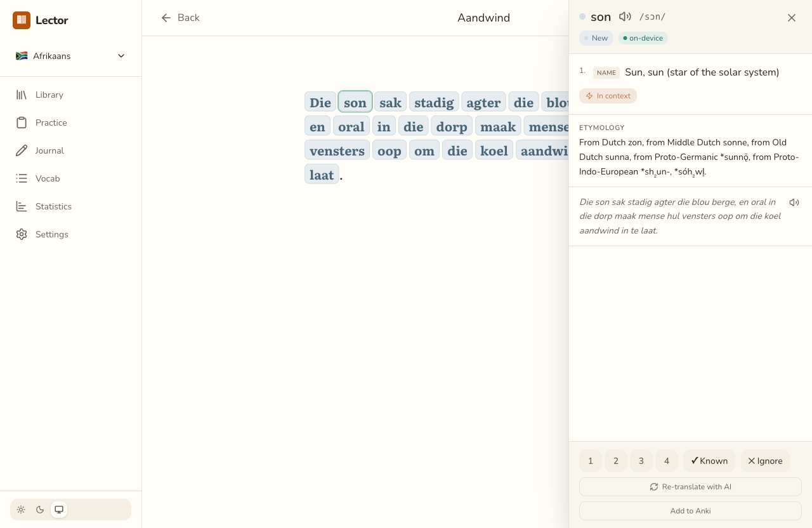Open Settings gear icon
Screen dimensions: 812x528
(22, 234)
